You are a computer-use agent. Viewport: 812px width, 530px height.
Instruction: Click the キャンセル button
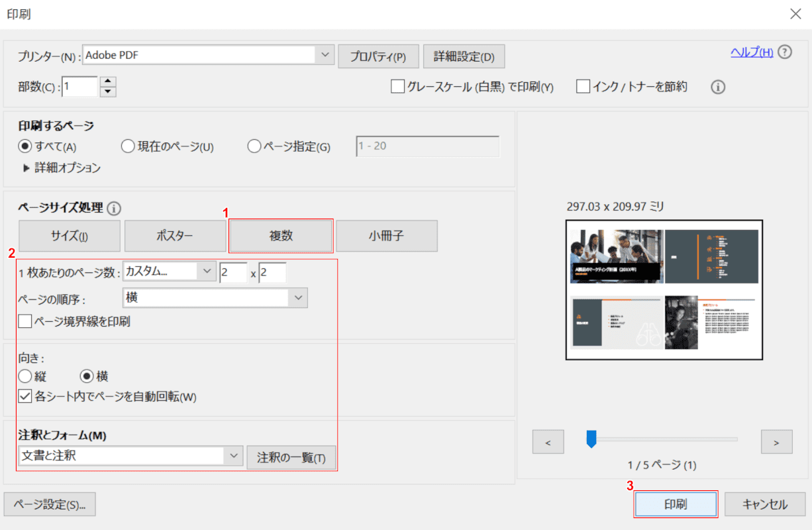coord(765,504)
